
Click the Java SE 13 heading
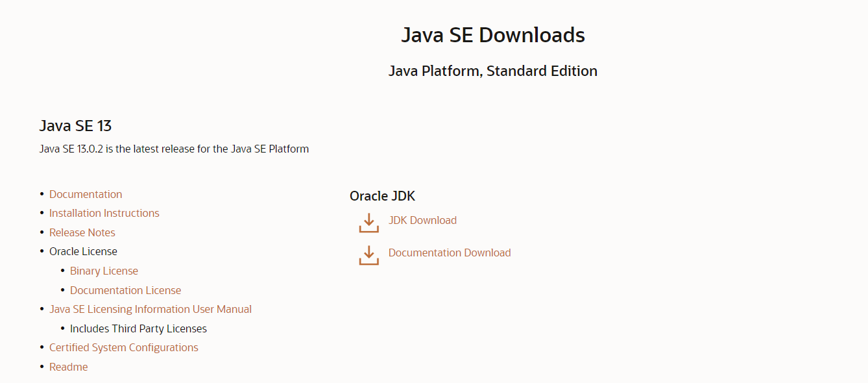pyautogui.click(x=75, y=125)
